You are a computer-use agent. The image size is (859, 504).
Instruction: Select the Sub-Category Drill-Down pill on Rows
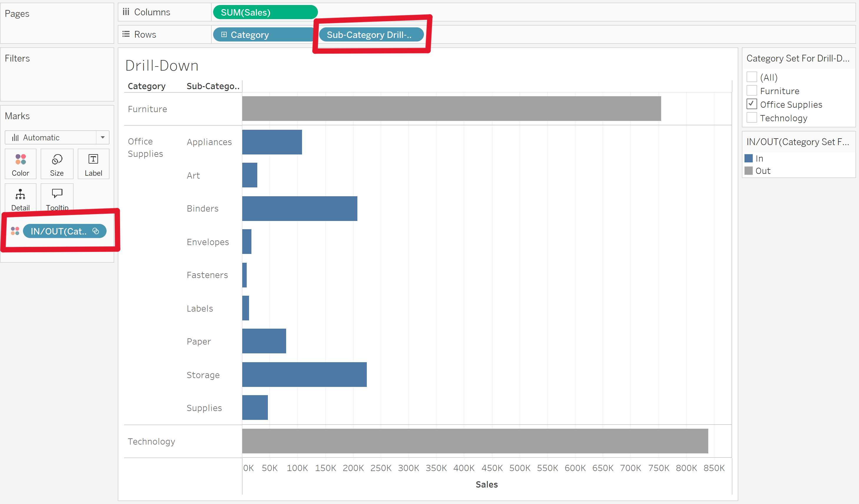(x=371, y=34)
